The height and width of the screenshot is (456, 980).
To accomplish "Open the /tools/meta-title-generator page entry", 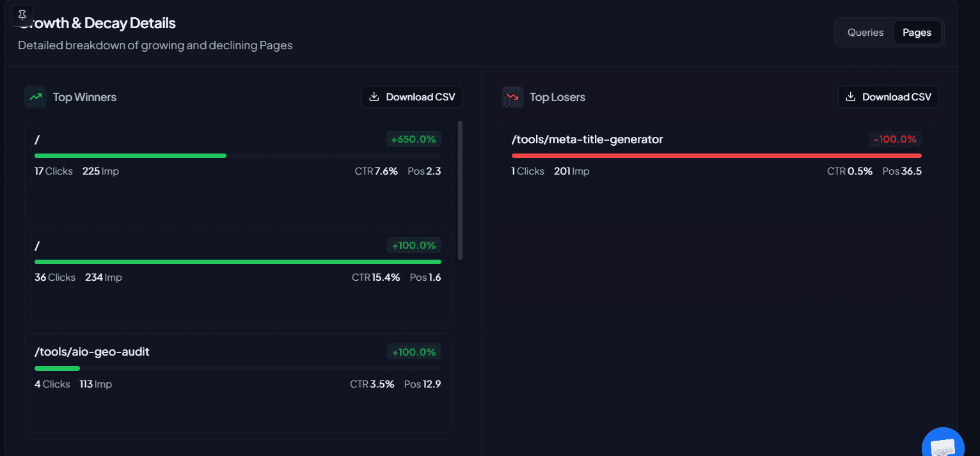I will (x=587, y=139).
